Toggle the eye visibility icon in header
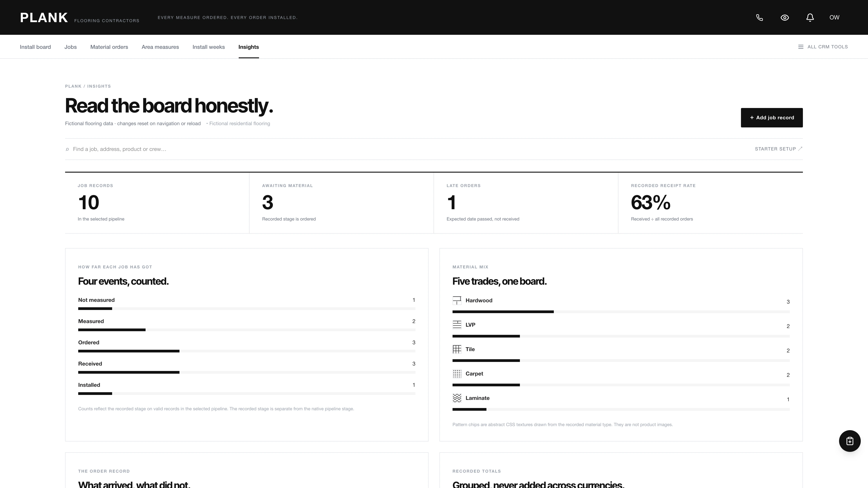 (x=785, y=18)
